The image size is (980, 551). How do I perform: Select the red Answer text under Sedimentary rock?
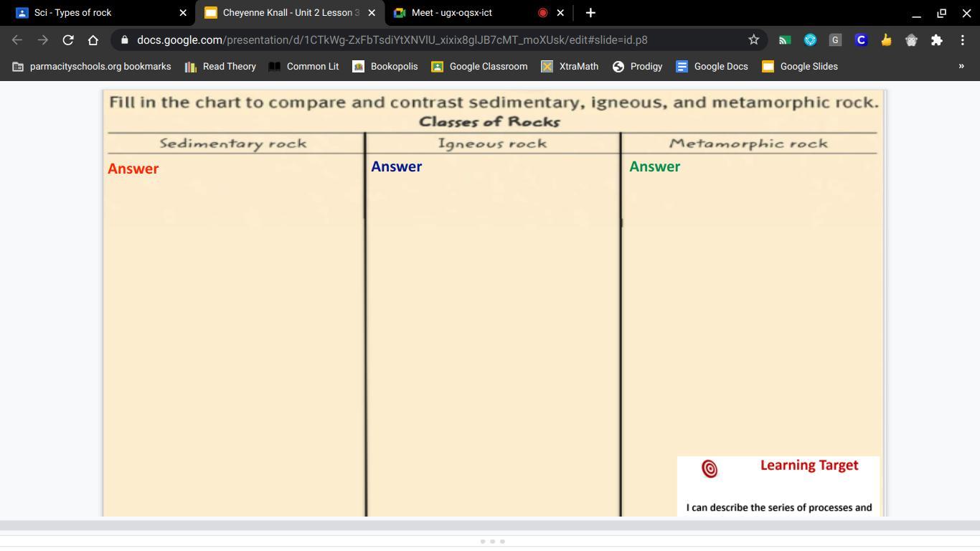click(x=133, y=169)
